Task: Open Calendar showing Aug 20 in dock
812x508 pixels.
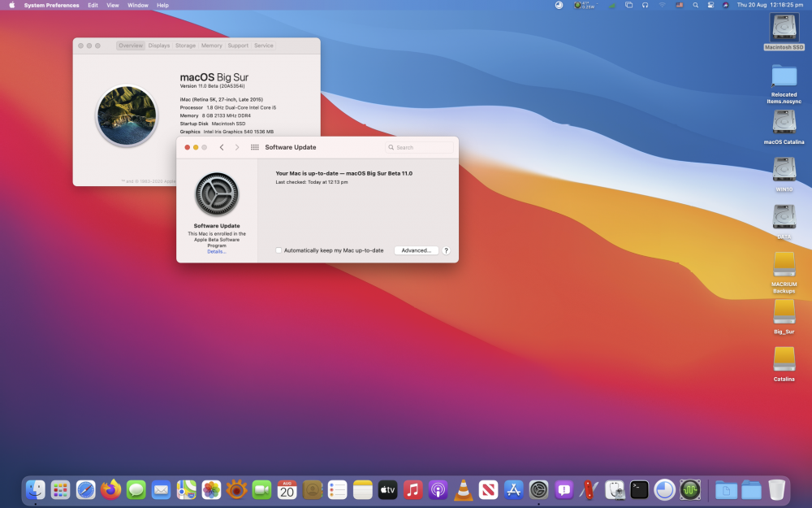Action: [287, 489]
